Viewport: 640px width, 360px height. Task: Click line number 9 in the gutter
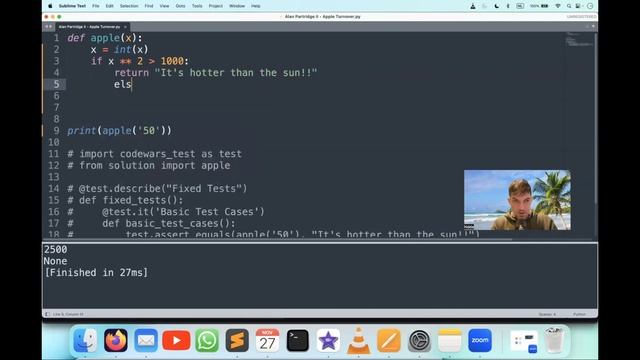pos(56,131)
